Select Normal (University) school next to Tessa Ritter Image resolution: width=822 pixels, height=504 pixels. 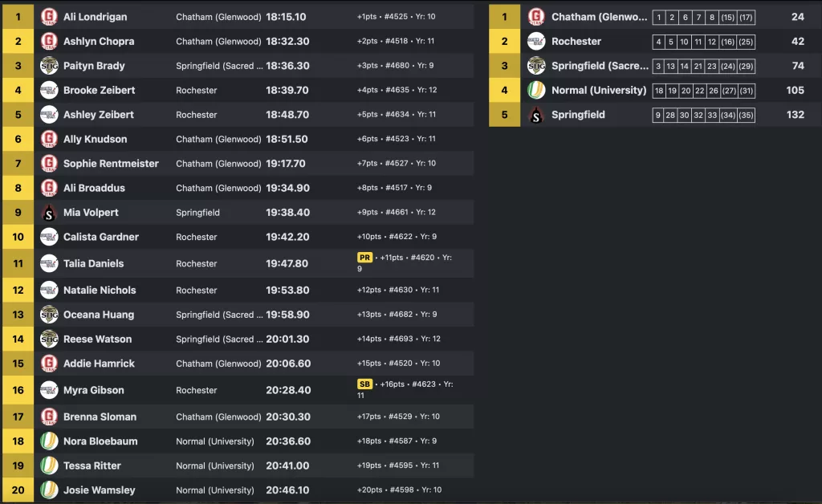coord(215,465)
